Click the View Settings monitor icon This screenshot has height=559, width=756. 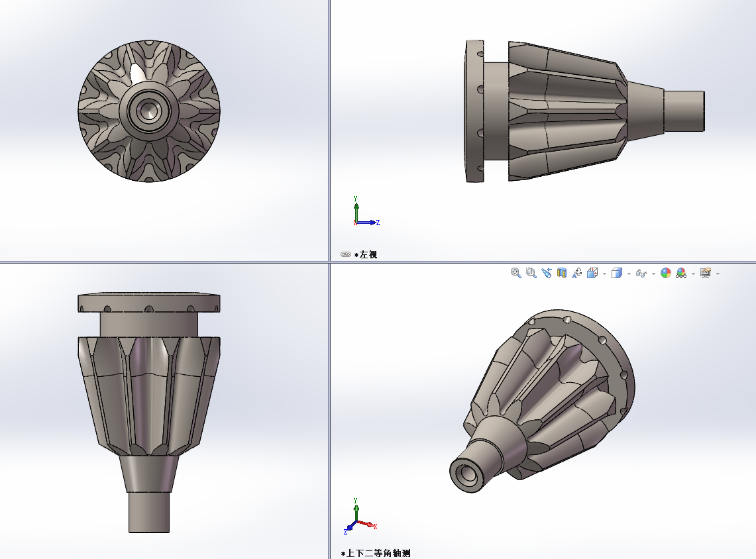[x=705, y=273]
